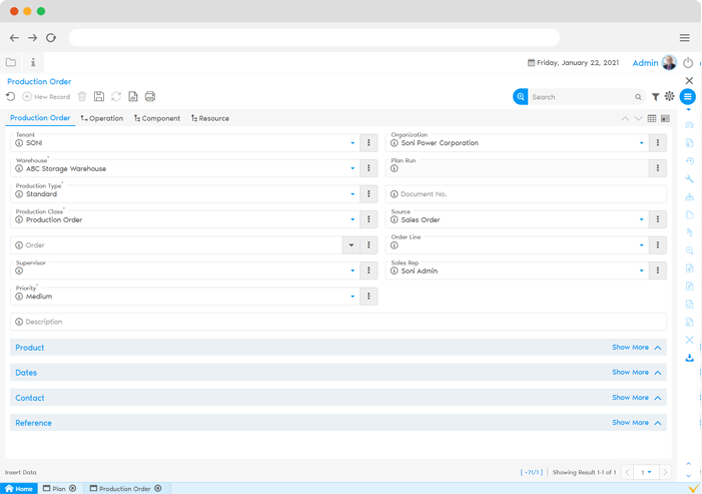Click Show More in Dates section

point(630,372)
